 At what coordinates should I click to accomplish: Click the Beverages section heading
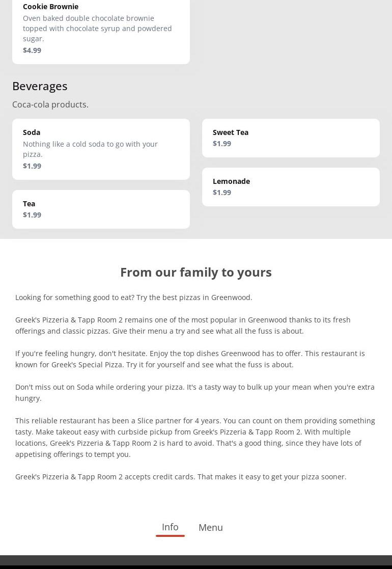[x=40, y=86]
